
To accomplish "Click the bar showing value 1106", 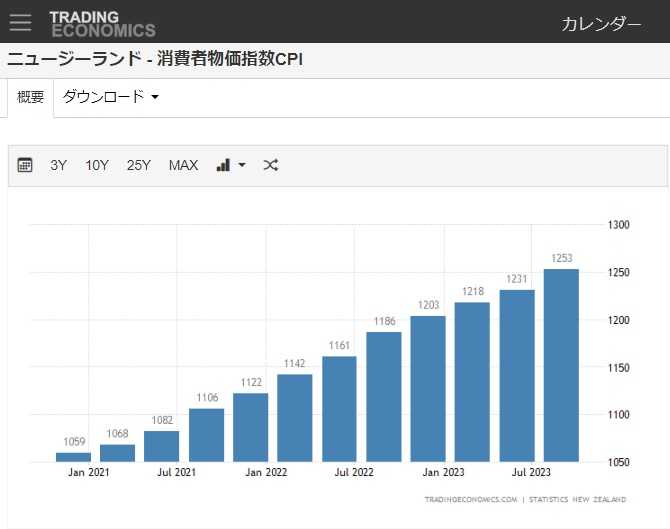I will point(206,435).
